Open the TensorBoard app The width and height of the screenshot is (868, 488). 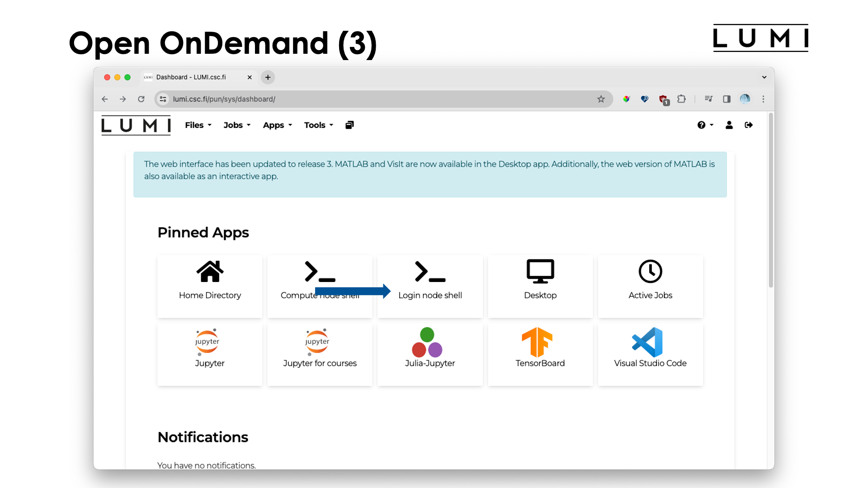540,354
